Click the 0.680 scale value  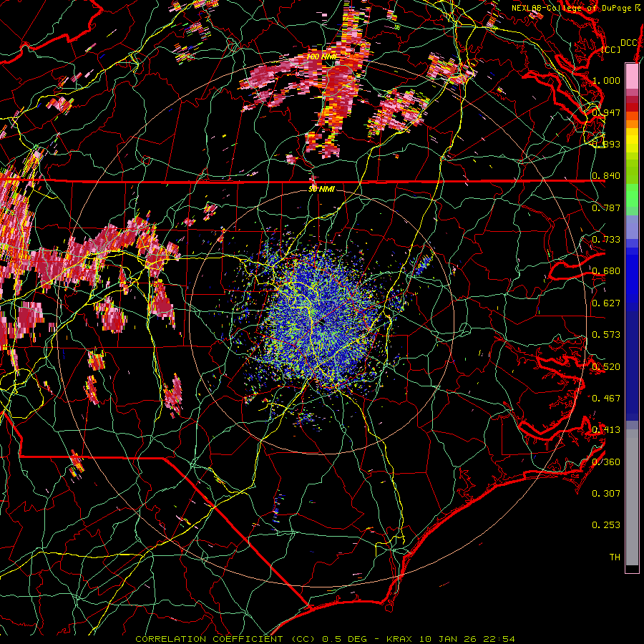pos(606,271)
